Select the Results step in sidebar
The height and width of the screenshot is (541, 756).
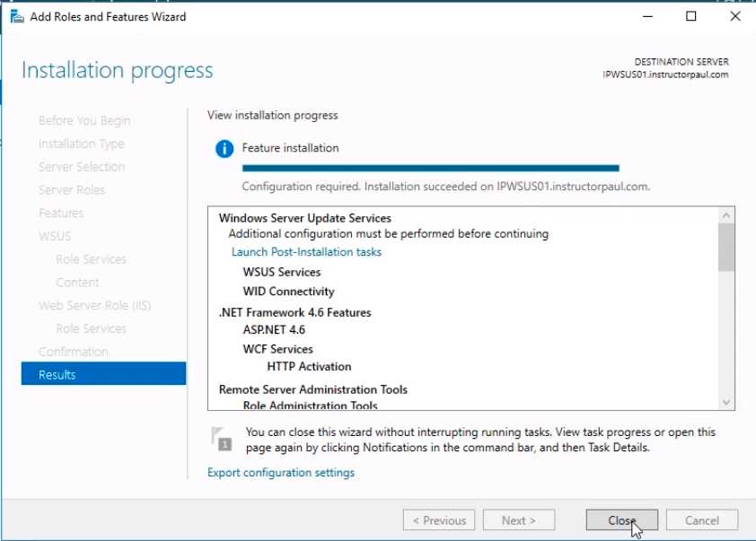click(103, 374)
